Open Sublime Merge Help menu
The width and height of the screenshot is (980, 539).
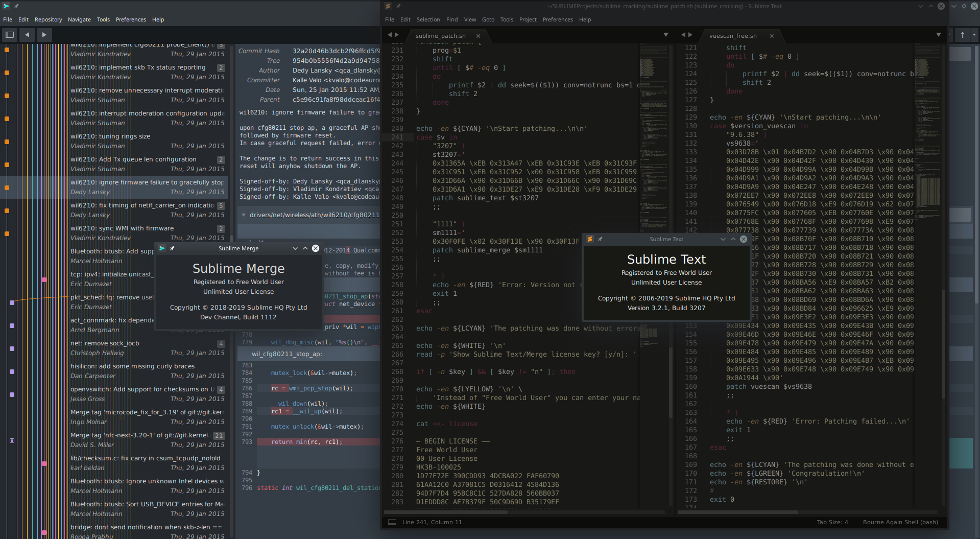(x=158, y=19)
